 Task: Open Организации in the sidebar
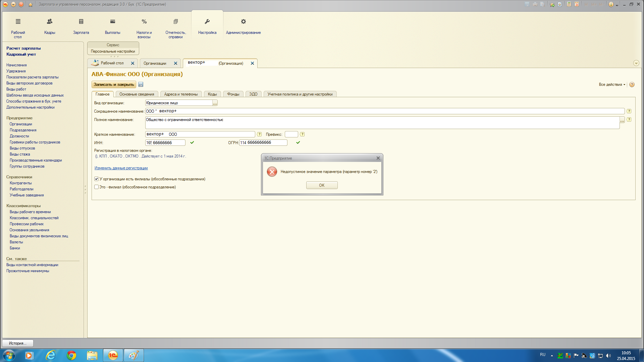click(x=21, y=124)
